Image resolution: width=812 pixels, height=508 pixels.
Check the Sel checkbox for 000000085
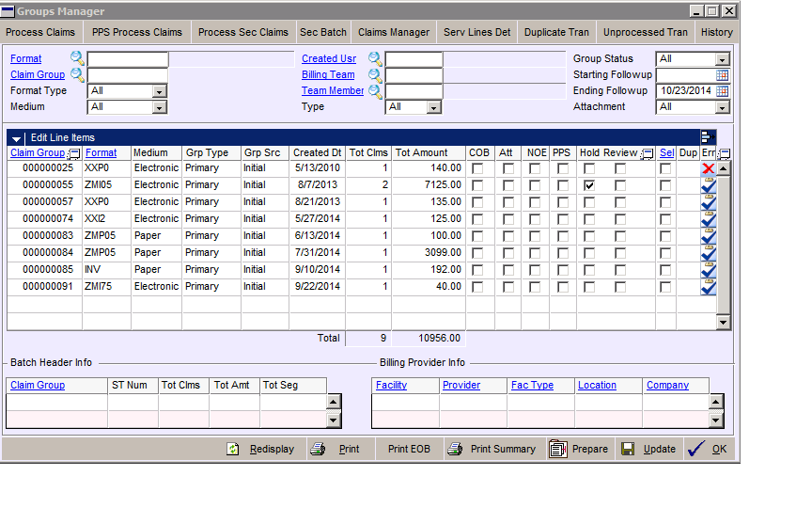point(665,271)
